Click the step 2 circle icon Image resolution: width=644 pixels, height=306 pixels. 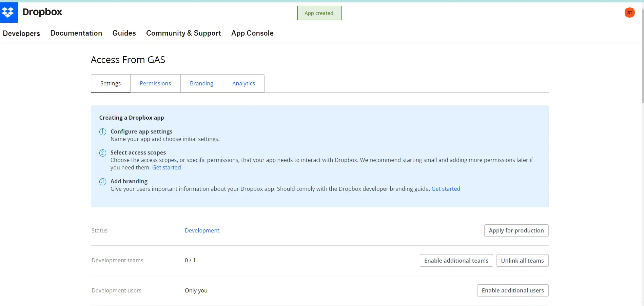(102, 153)
